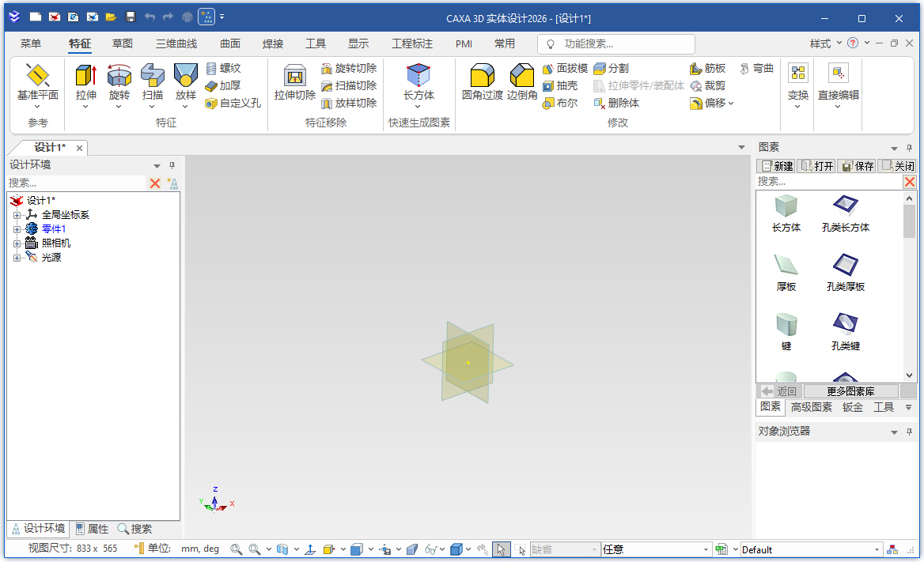Viewport: 924px width, 562px height.
Task: Select the 旋转切除 revolve cut tool
Action: [349, 68]
